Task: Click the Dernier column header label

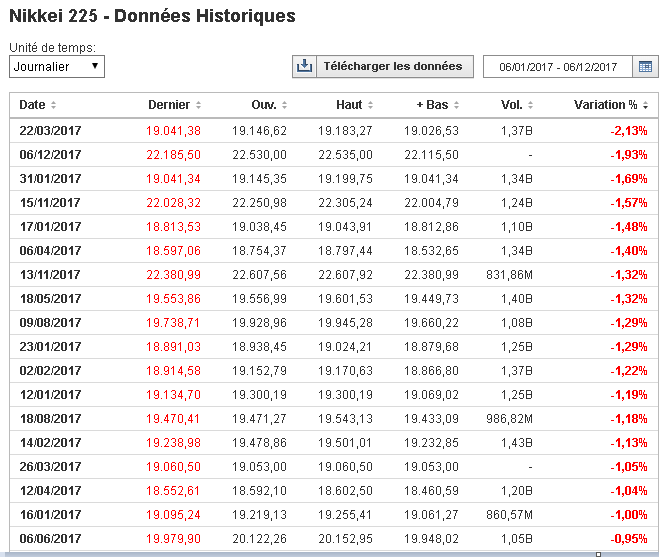Action: coord(169,105)
